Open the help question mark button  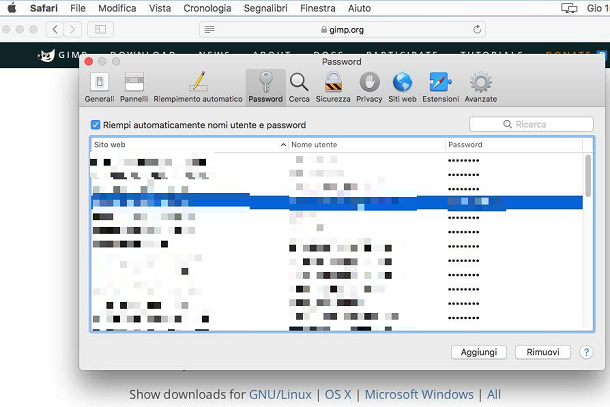[x=586, y=352]
